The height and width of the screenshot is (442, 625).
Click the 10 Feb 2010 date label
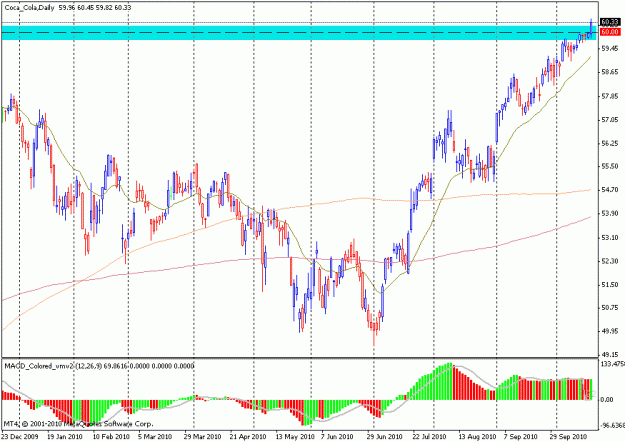click(111, 437)
